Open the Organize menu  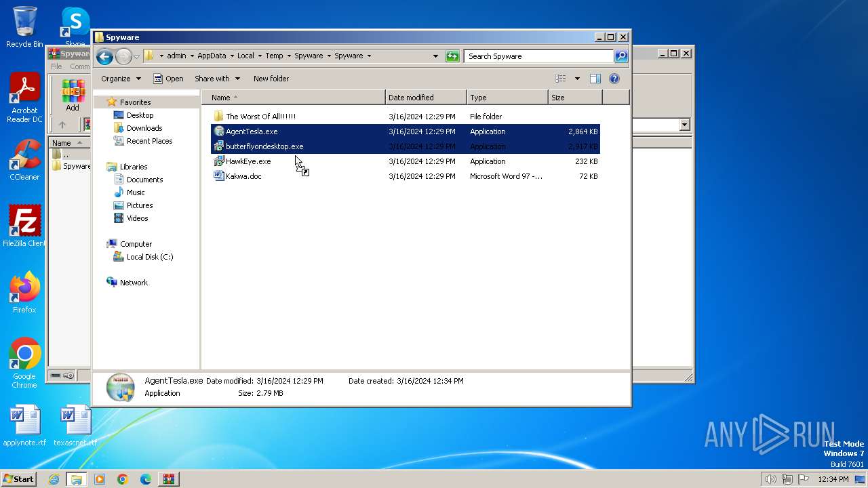pyautogui.click(x=121, y=79)
